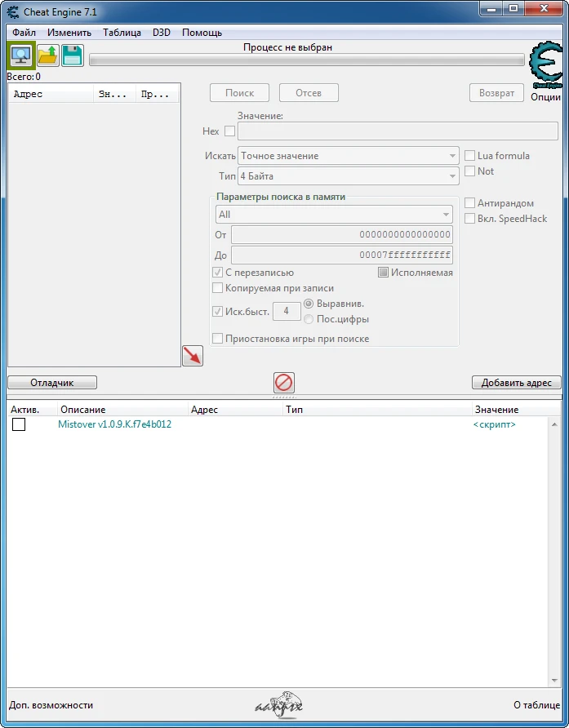Click the Поиск button
The image size is (569, 728).
(240, 93)
